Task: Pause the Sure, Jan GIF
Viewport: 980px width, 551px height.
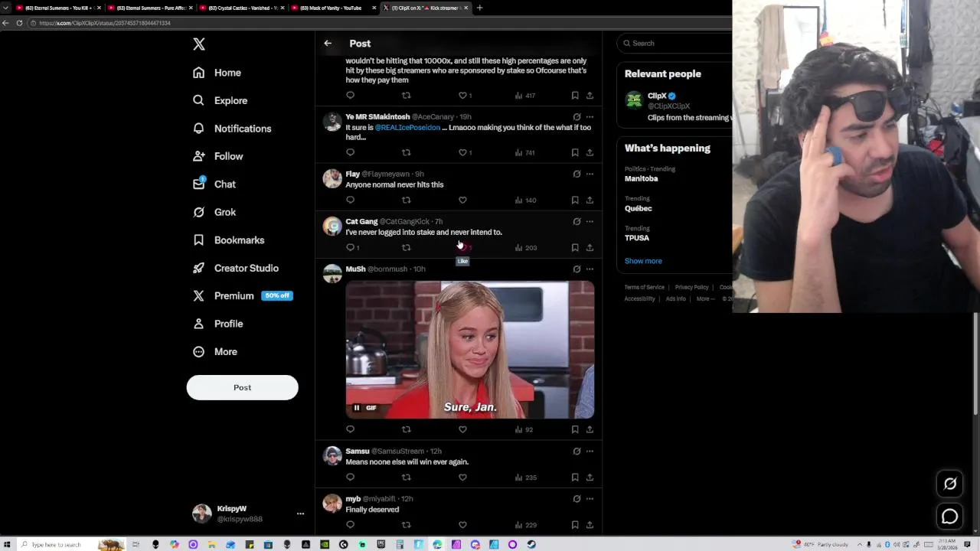Action: click(x=357, y=408)
